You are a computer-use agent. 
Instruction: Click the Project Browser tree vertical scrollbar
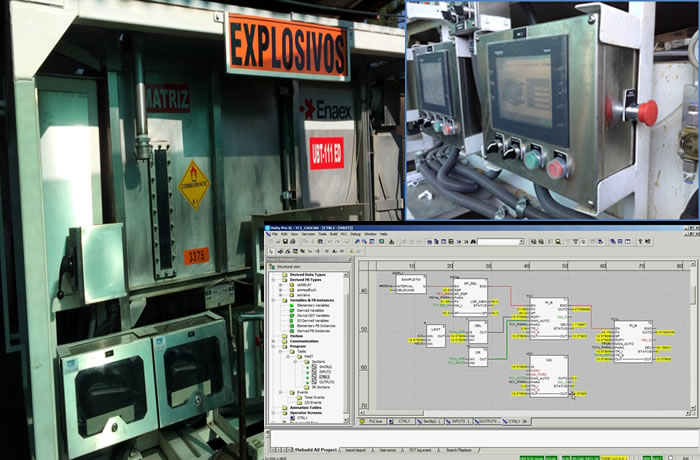coord(346,347)
